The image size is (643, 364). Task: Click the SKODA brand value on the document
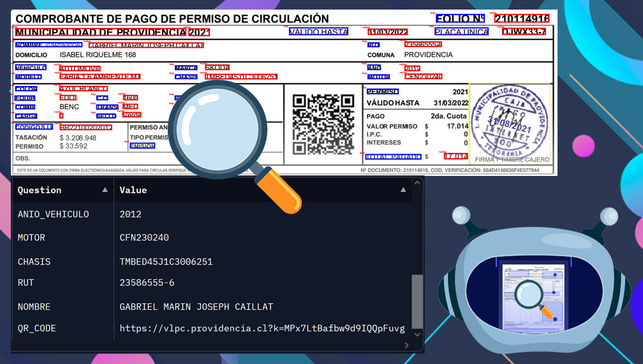[218, 67]
